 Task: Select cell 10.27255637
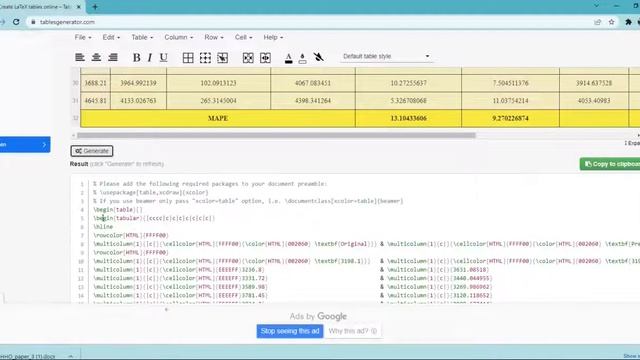pos(408,83)
